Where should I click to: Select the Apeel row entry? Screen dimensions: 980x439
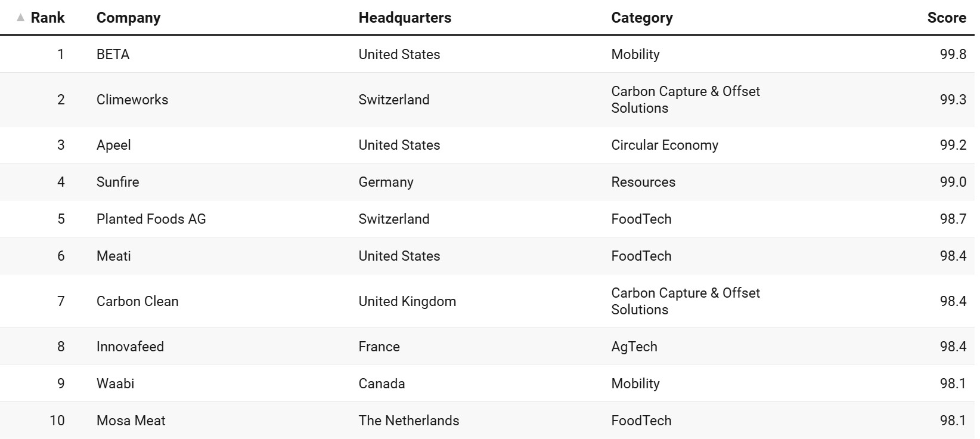tap(113, 145)
